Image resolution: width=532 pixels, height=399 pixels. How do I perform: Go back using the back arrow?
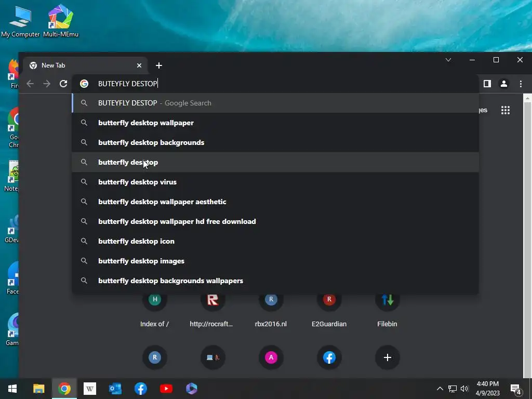30,84
